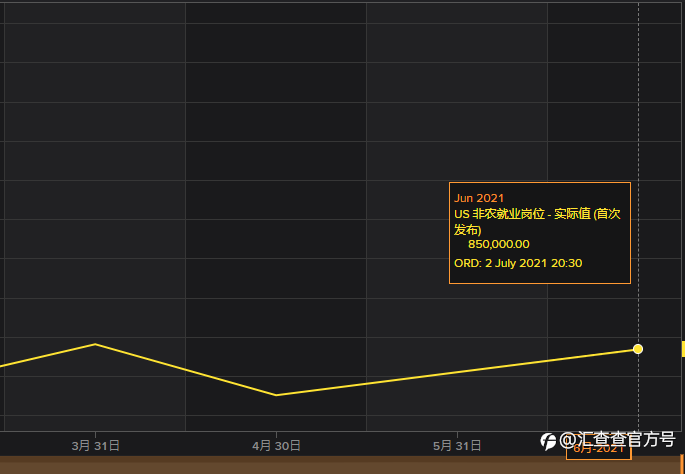Click the 5月 31日 axis date label

[457, 446]
